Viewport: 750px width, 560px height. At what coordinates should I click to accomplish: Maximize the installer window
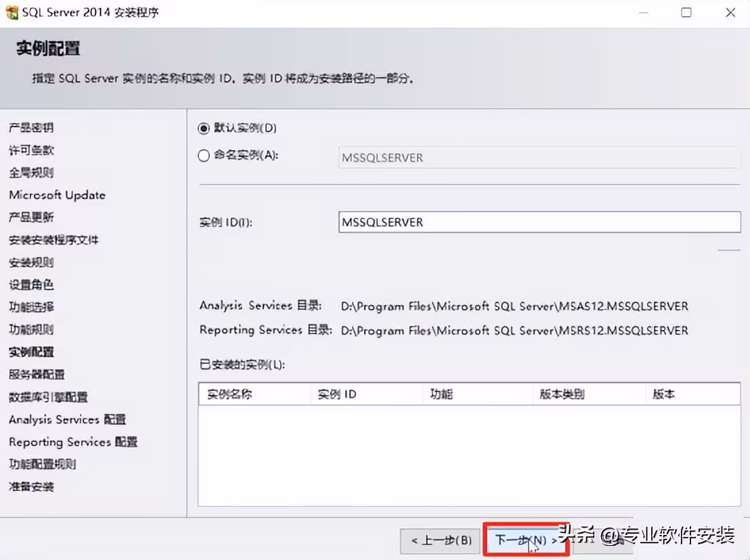click(686, 12)
